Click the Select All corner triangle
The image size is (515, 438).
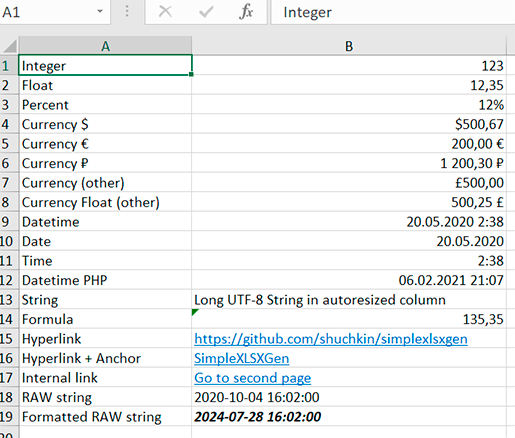(10, 46)
